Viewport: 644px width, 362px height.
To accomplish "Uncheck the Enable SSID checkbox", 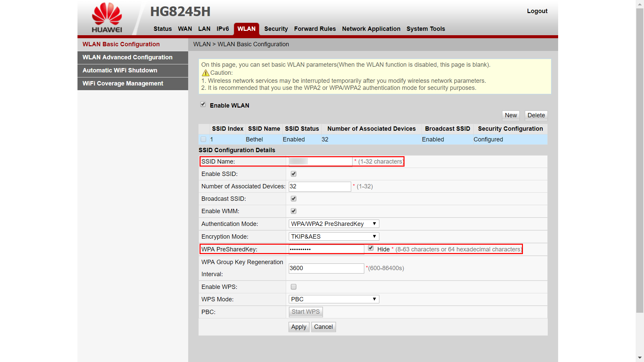I will click(x=293, y=174).
